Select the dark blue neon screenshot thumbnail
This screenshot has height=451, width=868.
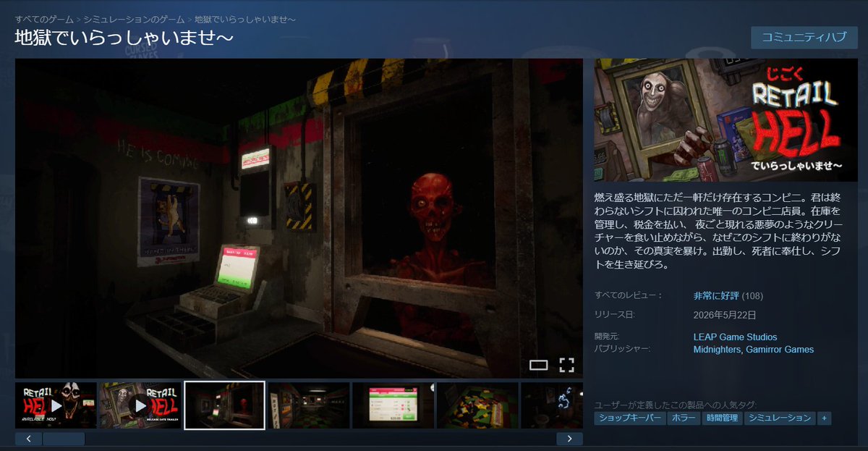pos(552,405)
